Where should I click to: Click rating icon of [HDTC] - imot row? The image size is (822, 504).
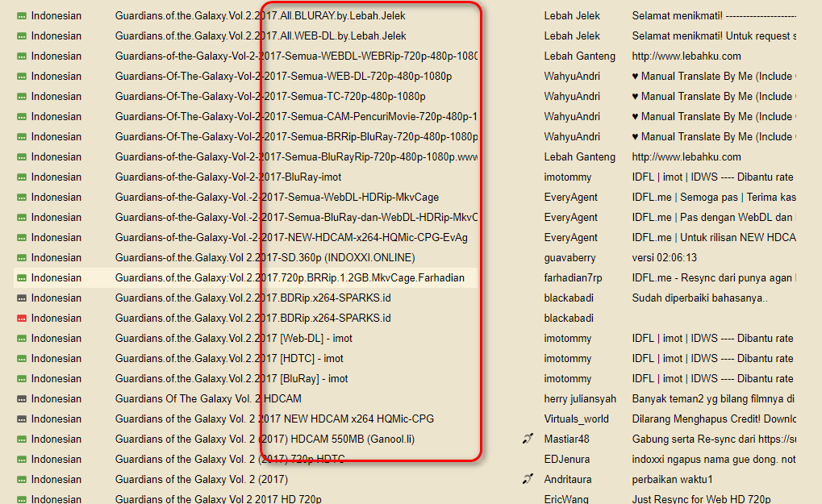(x=22, y=359)
